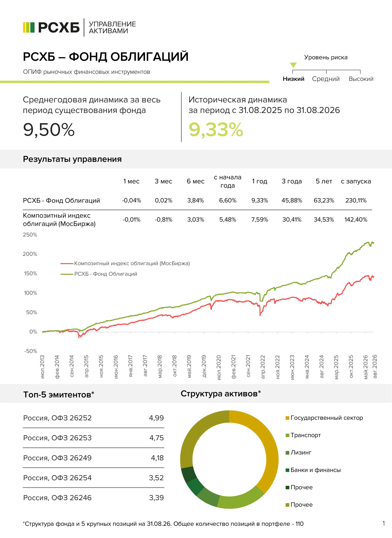Click the с запуска column header
This screenshot has height=538, width=392.
click(356, 181)
